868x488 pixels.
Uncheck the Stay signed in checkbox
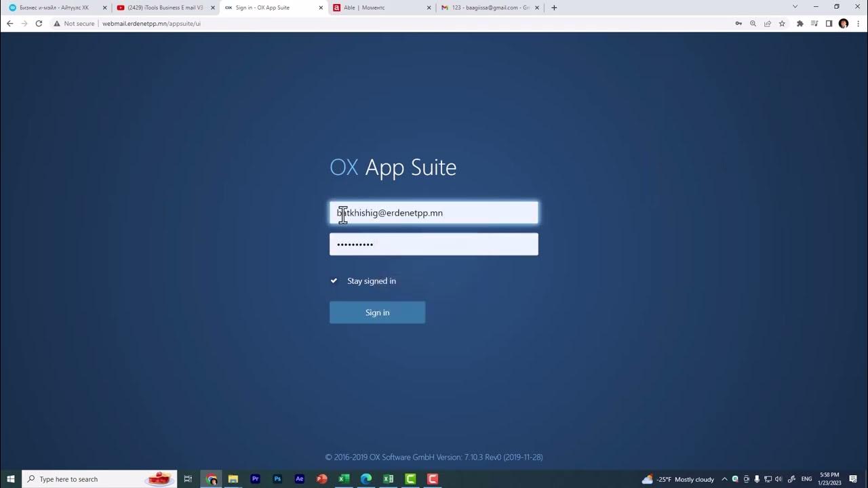coord(334,281)
